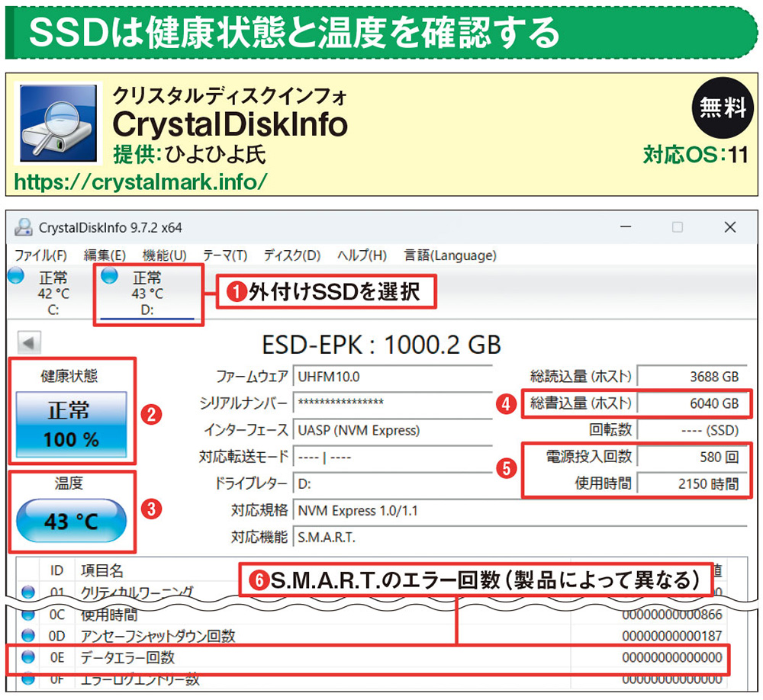
Task: Open the ヘルプ(H) menu
Action: point(362,255)
